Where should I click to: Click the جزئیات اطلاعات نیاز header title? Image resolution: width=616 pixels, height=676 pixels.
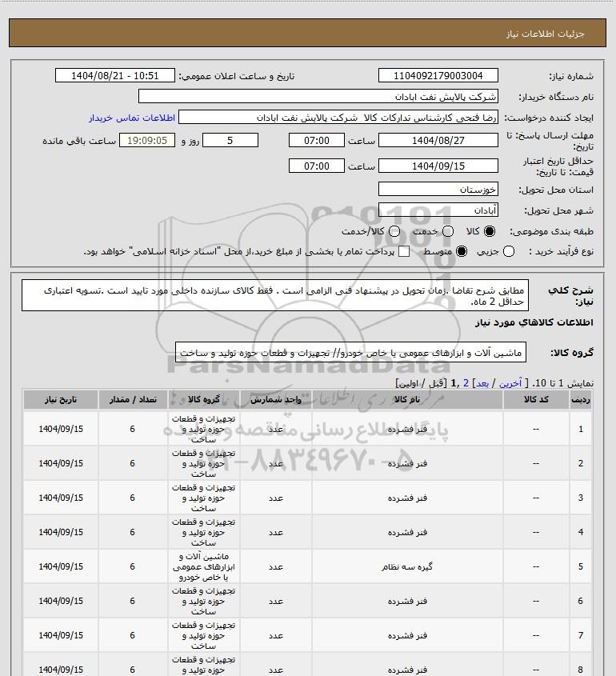(546, 34)
